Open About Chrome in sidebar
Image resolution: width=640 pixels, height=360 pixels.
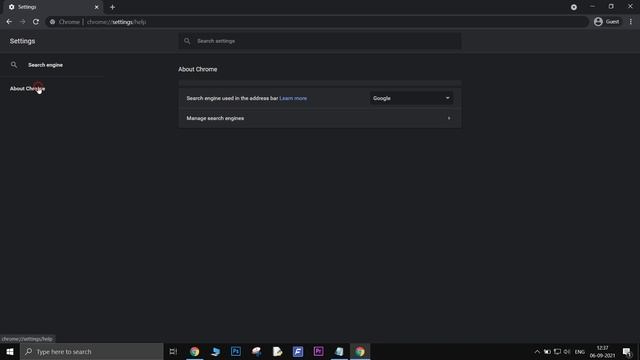click(x=27, y=89)
